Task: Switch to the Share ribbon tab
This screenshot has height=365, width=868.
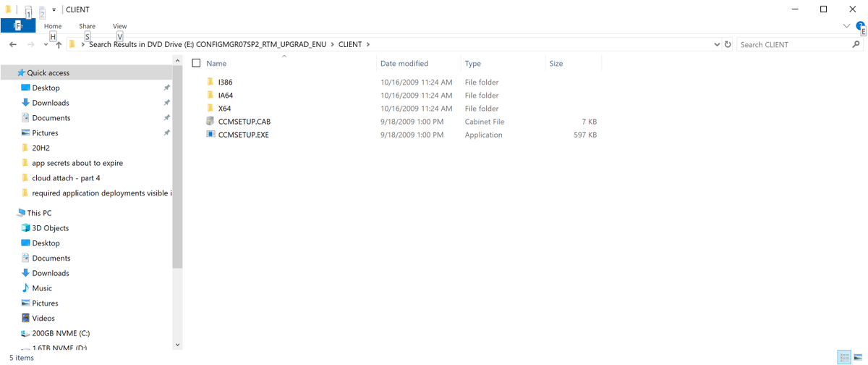Action: click(87, 26)
